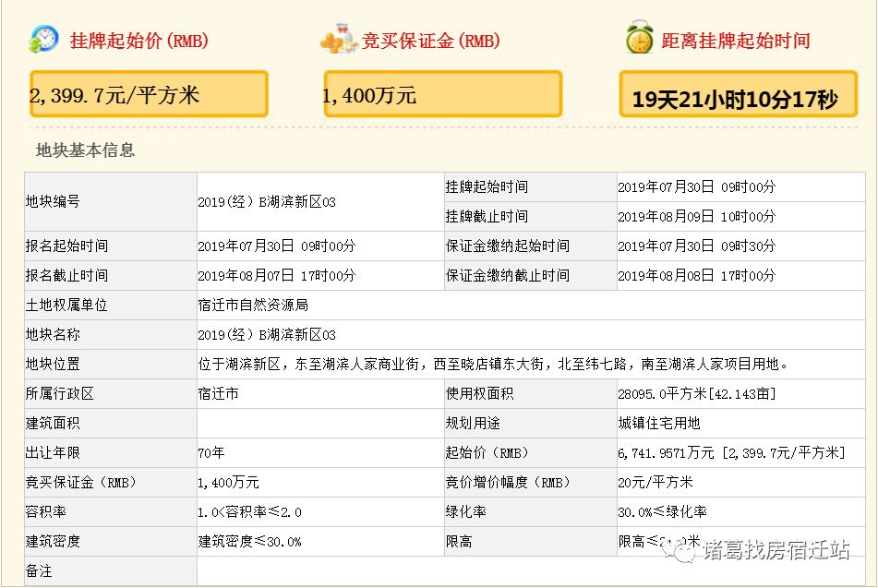Select the 1,400万元 deposit box at top
This screenshot has height=588, width=878.
pos(442,94)
